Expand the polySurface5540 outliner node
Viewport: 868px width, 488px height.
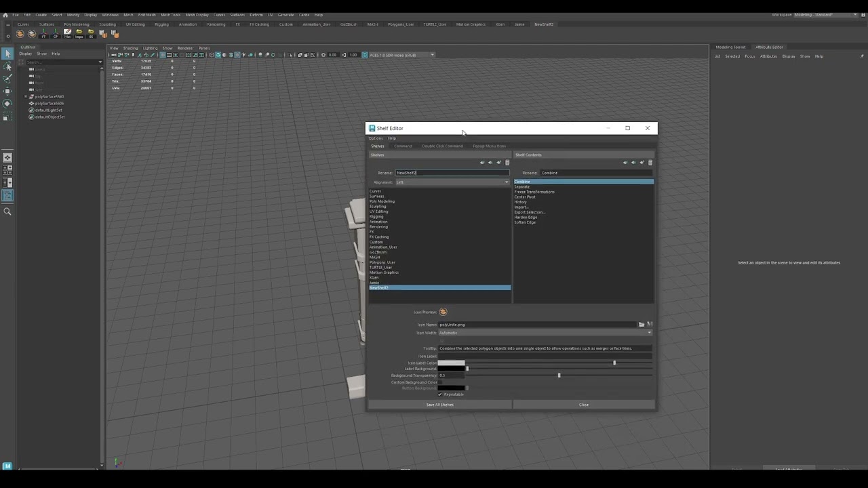pyautogui.click(x=25, y=97)
